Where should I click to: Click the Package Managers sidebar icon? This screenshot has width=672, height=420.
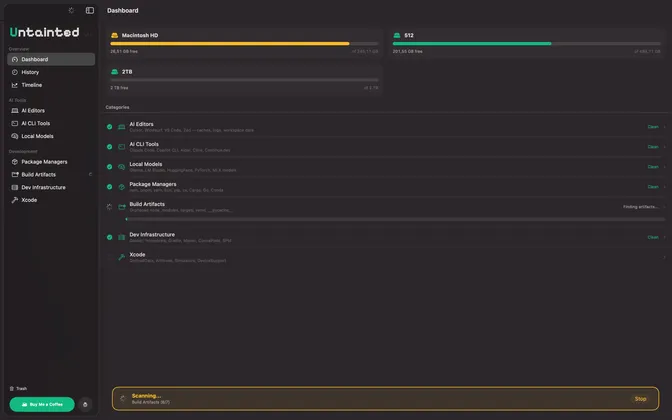(x=15, y=162)
